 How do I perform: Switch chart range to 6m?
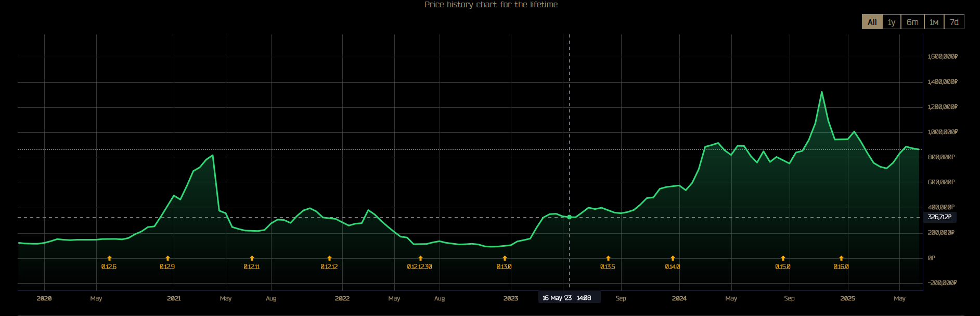pos(912,22)
